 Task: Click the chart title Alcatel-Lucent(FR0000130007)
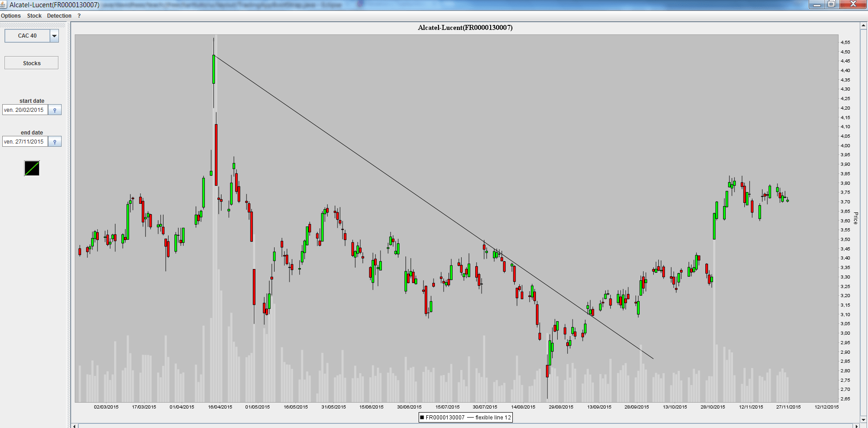click(465, 28)
